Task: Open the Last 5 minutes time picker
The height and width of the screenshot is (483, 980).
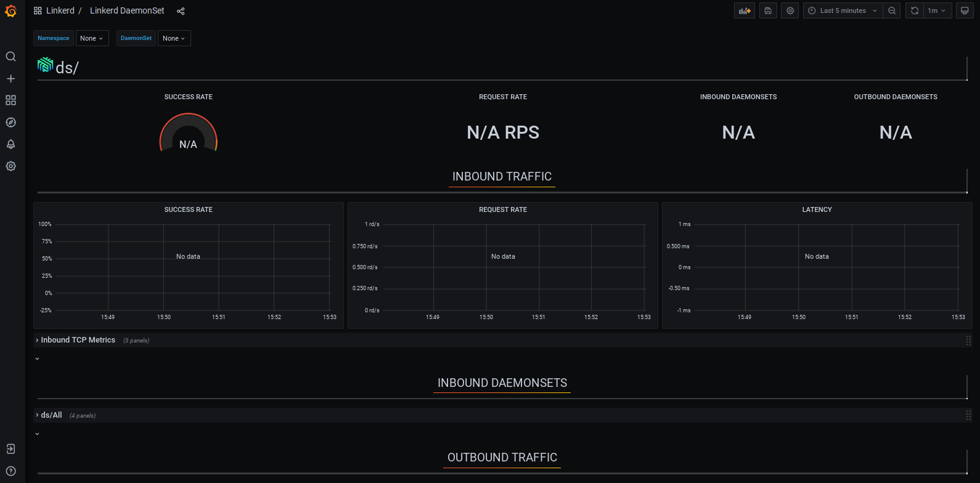Action: [843, 10]
